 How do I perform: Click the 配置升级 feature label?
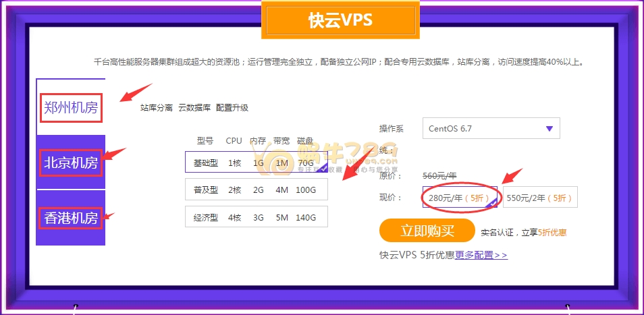click(x=232, y=108)
